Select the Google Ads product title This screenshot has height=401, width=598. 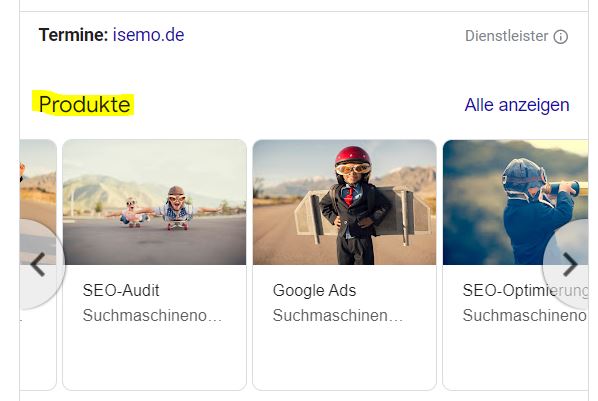[314, 291]
